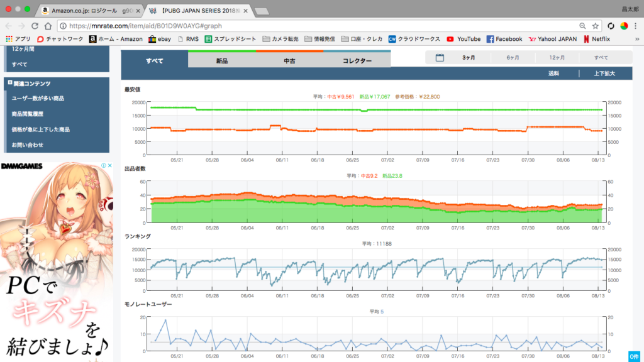Open 商品閲覧履歴 in the sidebar
The width and height of the screenshot is (644, 362).
click(27, 114)
